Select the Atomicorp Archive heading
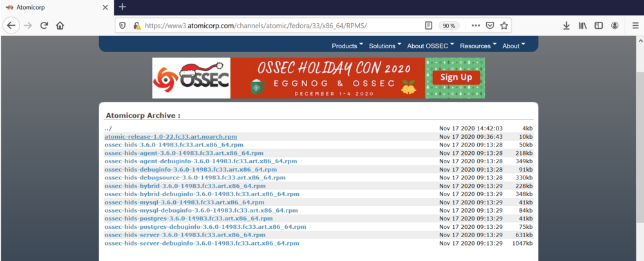This screenshot has width=644, height=261. pyautogui.click(x=143, y=116)
